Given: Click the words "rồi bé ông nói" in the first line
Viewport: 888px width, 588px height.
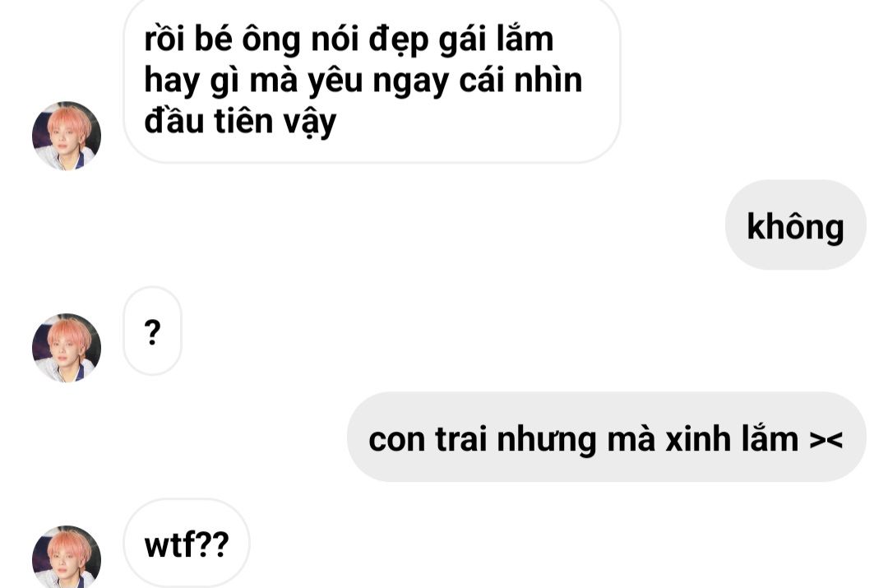Looking at the screenshot, I should pos(252,39).
